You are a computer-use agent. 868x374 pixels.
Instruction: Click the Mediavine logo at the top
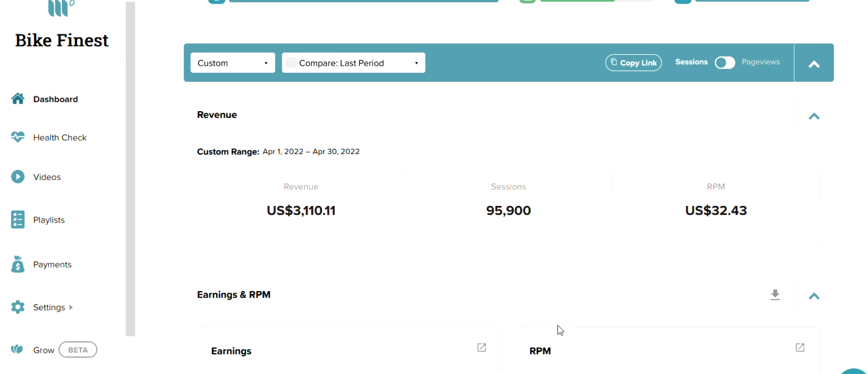point(61,8)
